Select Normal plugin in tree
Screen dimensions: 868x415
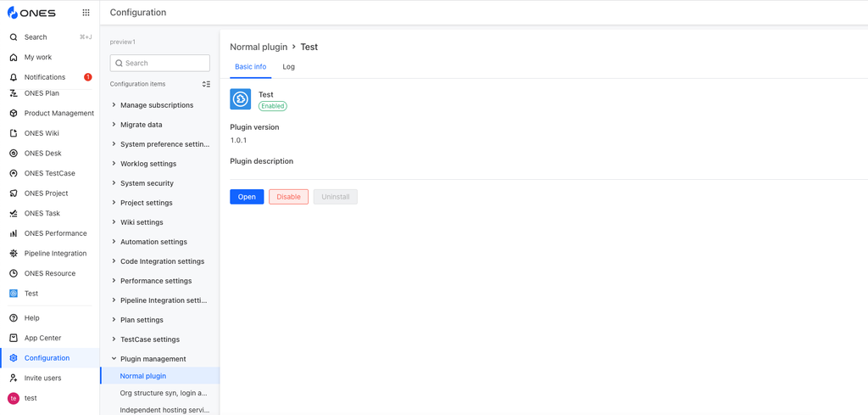pos(159,376)
